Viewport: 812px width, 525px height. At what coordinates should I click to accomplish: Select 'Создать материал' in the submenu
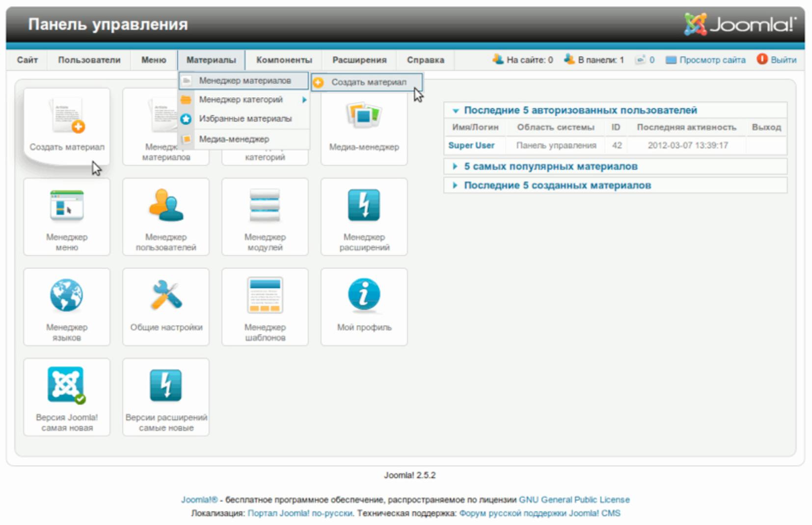[368, 82]
